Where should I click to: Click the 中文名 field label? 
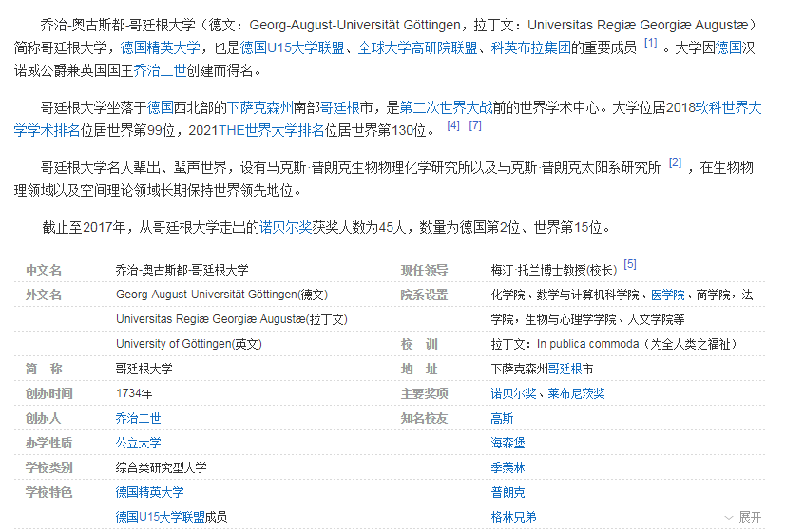point(44,270)
